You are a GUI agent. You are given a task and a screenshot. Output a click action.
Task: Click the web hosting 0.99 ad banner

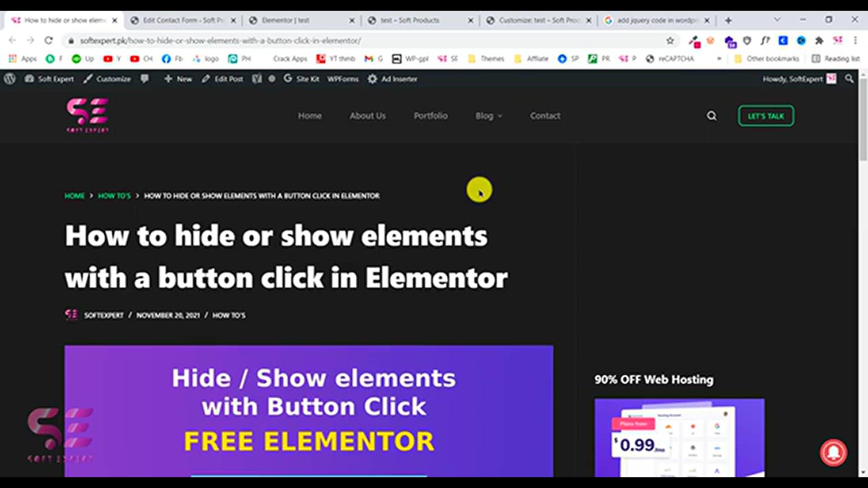[679, 437]
